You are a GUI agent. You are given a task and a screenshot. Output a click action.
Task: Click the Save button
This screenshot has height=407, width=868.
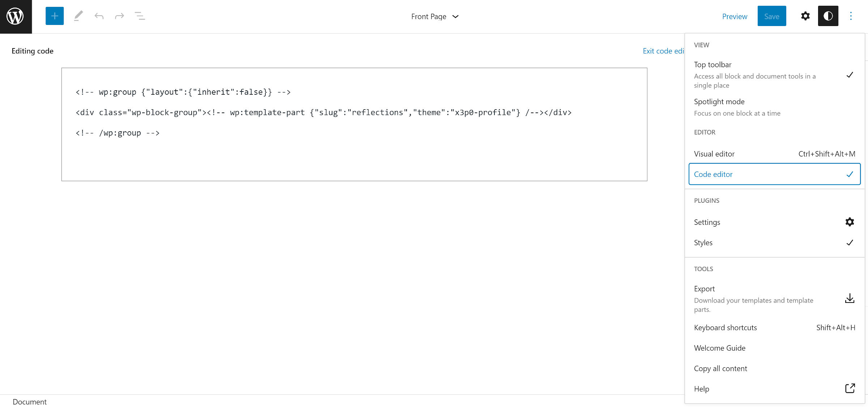tap(771, 16)
